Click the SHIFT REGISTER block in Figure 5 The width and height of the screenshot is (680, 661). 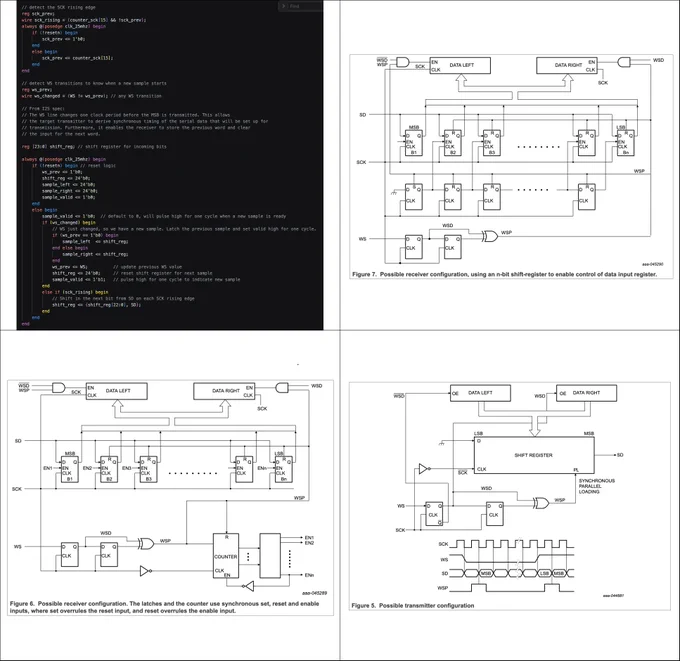coord(534,455)
